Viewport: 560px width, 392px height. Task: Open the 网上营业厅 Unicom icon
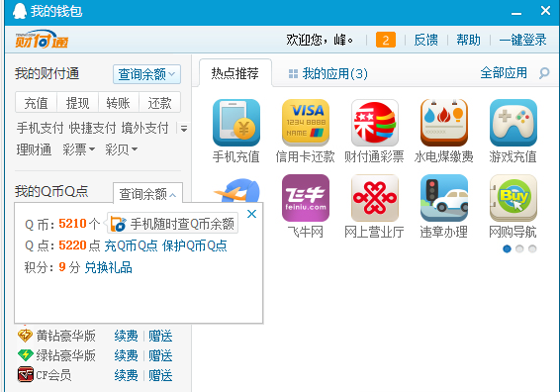click(x=375, y=198)
